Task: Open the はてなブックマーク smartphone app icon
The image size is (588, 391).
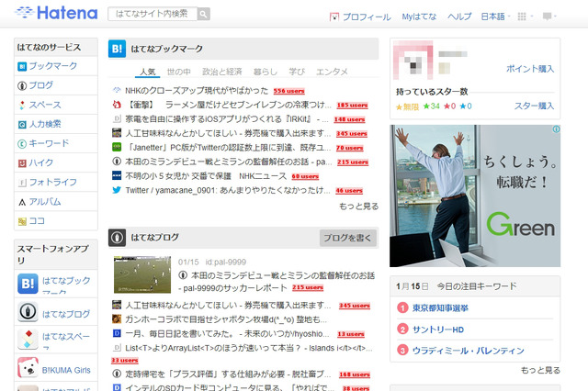Action: click(x=28, y=284)
